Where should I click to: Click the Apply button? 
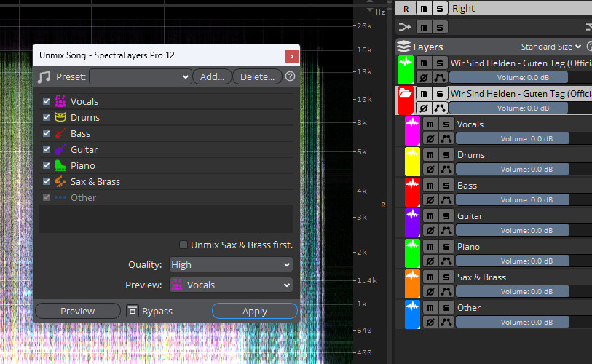click(255, 311)
